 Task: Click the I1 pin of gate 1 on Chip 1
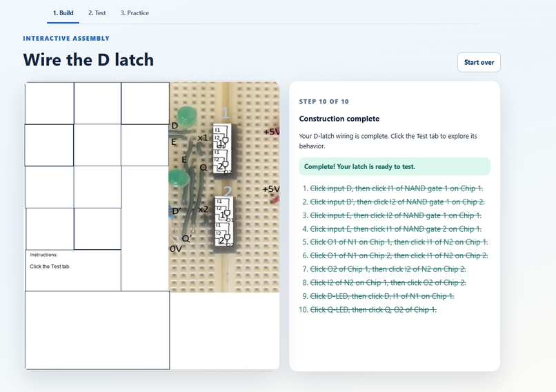(x=217, y=130)
